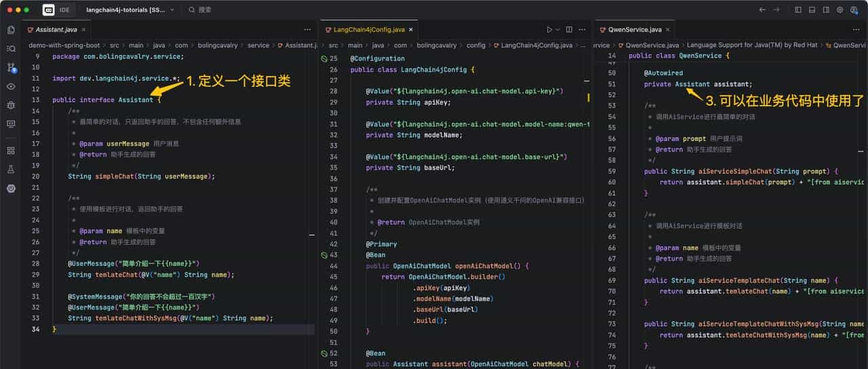Viewport: 868px width, 369px height.
Task: Open the Testing flask icon
Action: click(11, 169)
